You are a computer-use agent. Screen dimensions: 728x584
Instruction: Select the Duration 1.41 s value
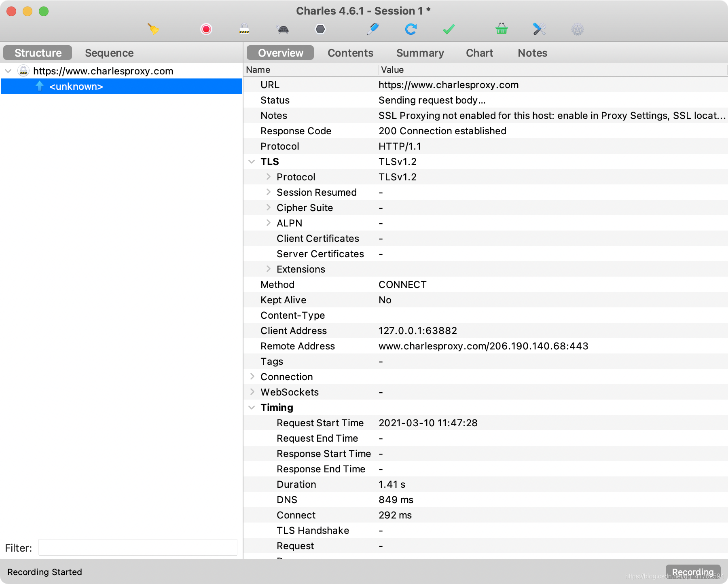pos(392,485)
